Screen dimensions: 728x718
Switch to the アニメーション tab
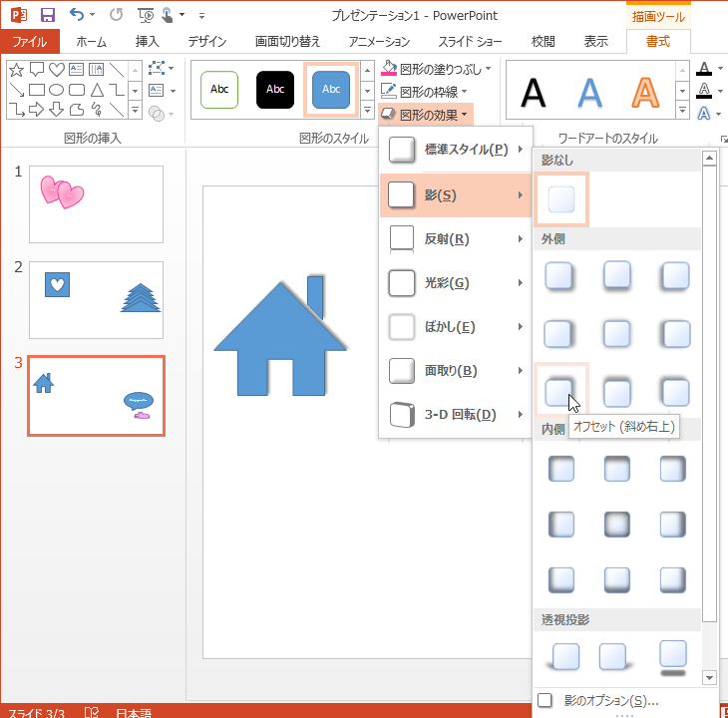coord(379,42)
